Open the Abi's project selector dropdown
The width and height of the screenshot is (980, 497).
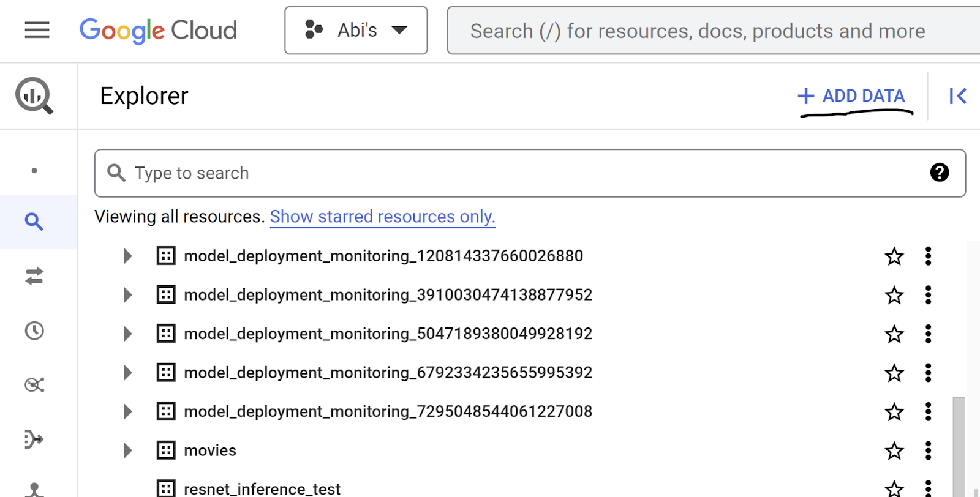click(x=356, y=31)
